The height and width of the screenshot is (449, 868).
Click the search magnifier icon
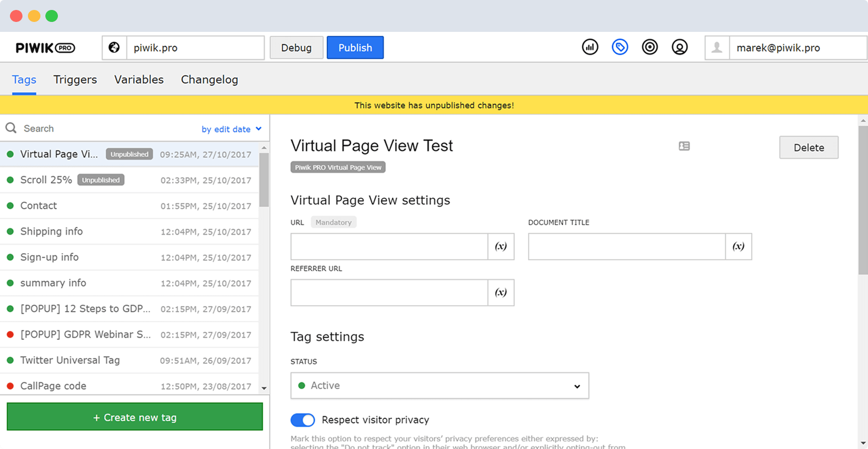(x=11, y=128)
